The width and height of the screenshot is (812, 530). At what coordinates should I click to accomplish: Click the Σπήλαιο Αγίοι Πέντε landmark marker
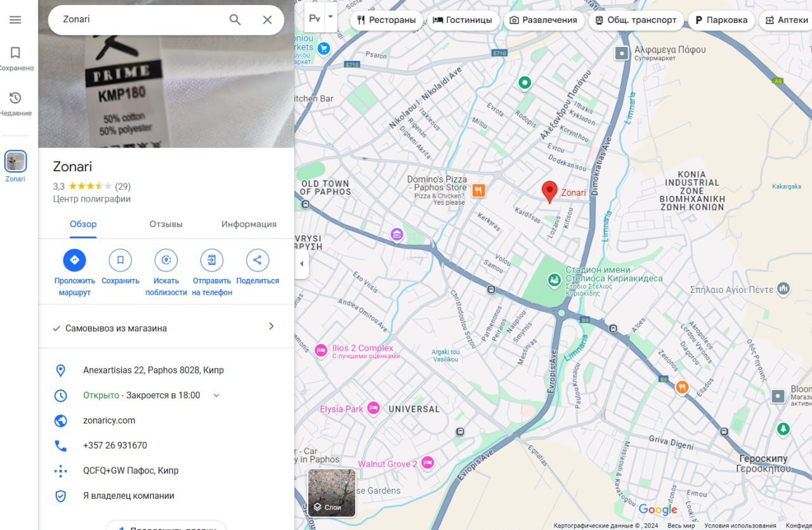(783, 289)
